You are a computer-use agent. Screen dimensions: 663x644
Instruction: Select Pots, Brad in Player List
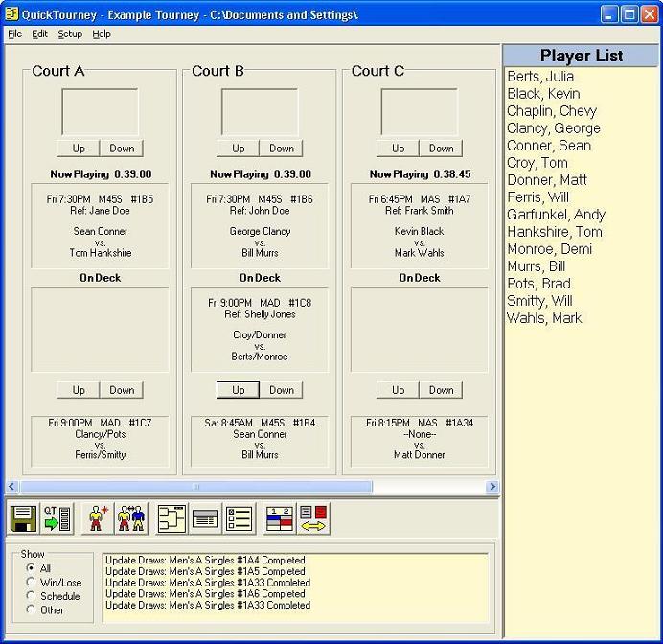[538, 284]
